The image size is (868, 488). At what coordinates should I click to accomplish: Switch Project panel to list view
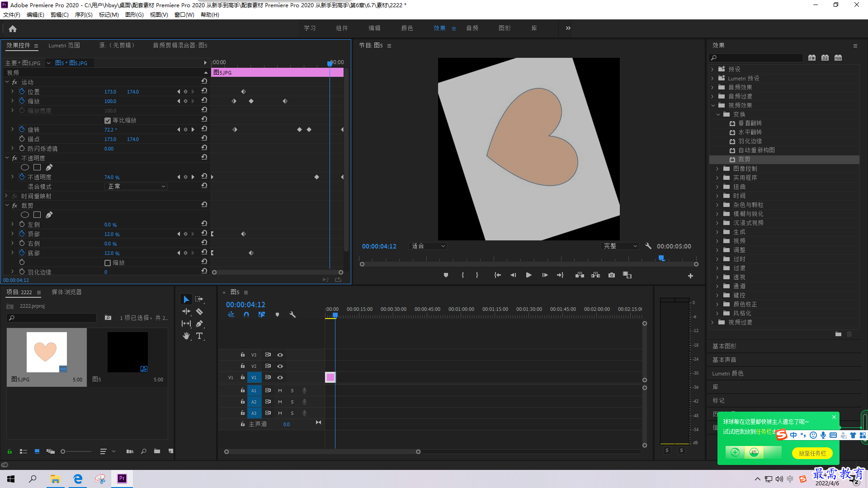pyautogui.click(x=24, y=451)
